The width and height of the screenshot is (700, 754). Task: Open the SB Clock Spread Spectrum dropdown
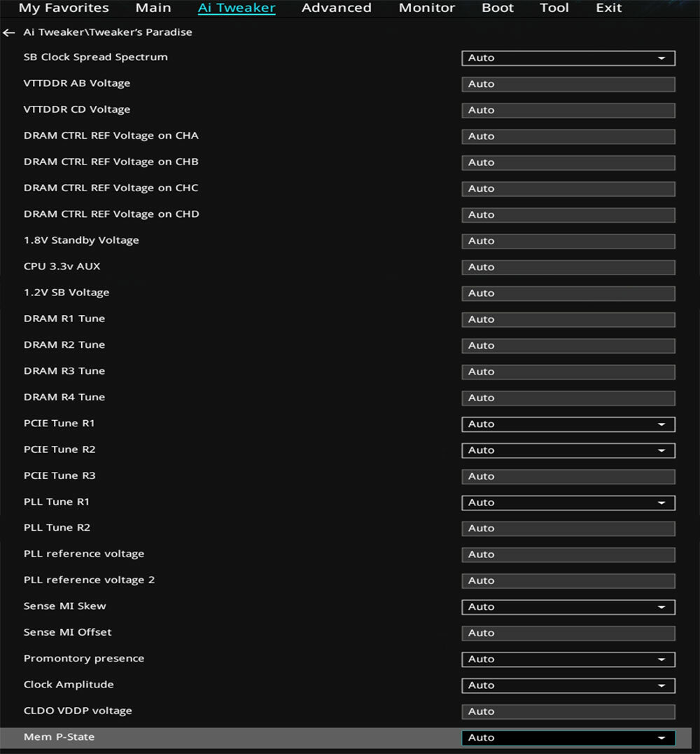coord(568,58)
